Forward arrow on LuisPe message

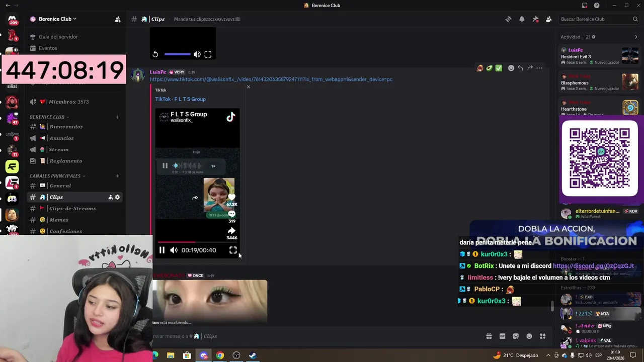[530, 68]
